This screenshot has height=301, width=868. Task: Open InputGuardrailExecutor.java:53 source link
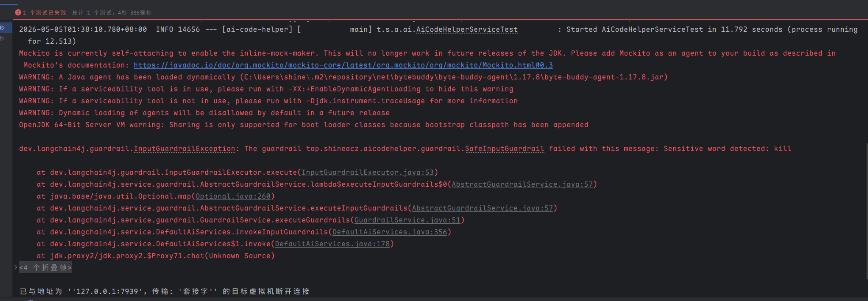(367, 173)
